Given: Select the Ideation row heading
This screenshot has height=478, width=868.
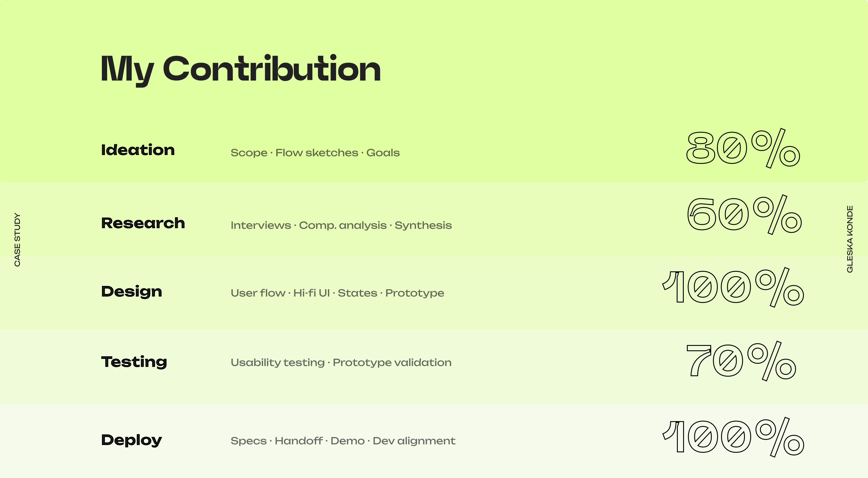Looking at the screenshot, I should pos(138,150).
